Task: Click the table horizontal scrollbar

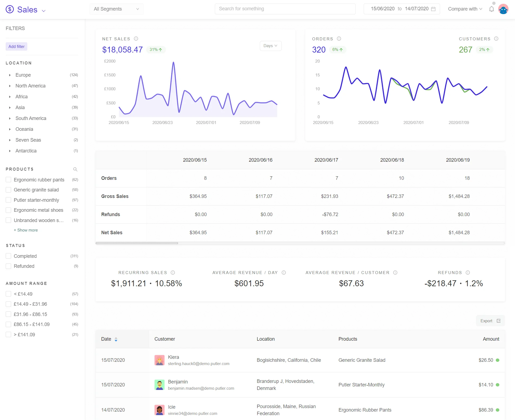Action: 137,243
